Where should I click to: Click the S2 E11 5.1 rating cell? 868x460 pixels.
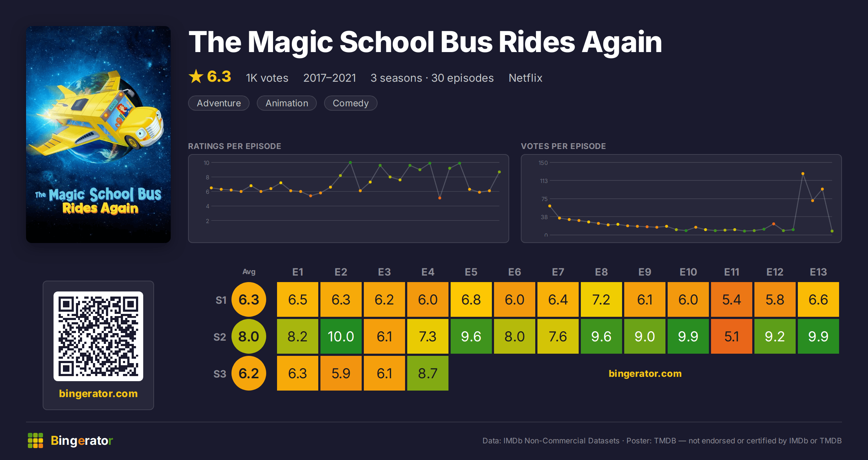[732, 336]
